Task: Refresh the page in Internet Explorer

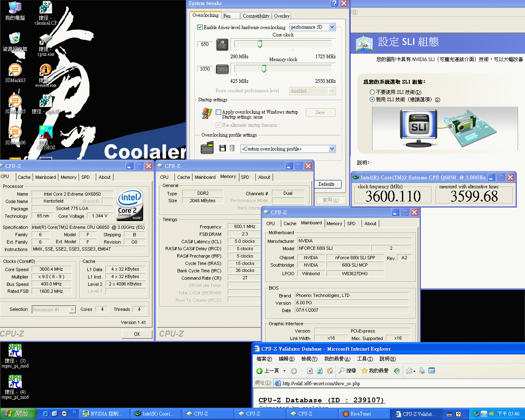Action: tap(320, 371)
